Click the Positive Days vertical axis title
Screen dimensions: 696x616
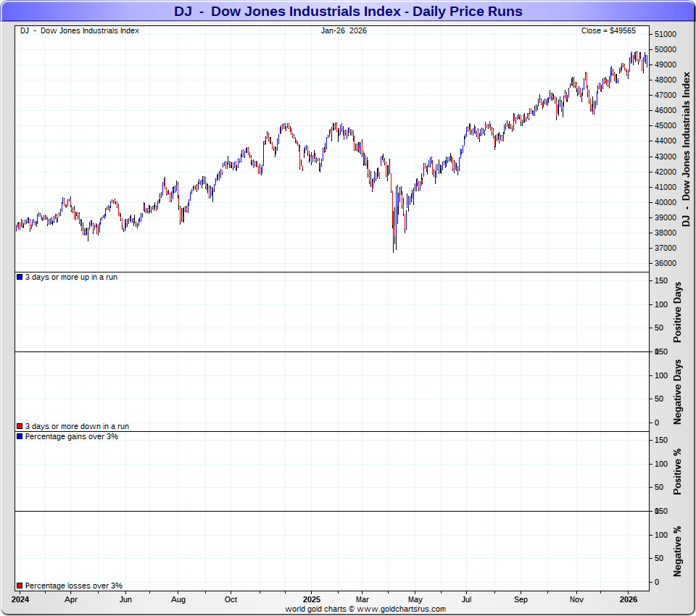(678, 312)
